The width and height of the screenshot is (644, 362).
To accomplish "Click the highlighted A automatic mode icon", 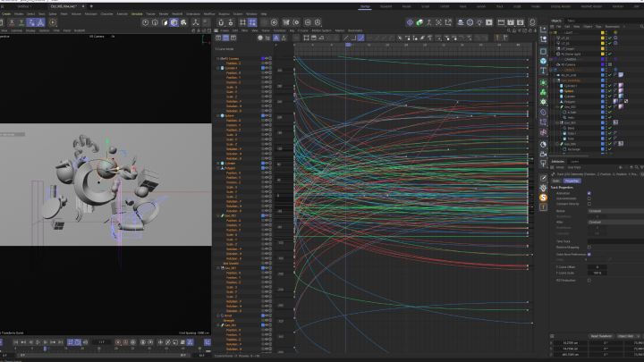I will point(276,38).
